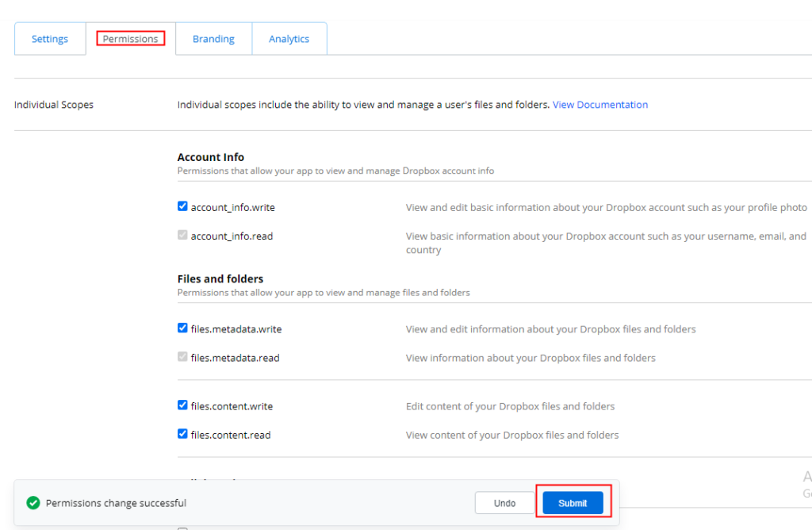Toggle the files.metadata.write checkbox
The height and width of the screenshot is (530, 812).
(182, 328)
